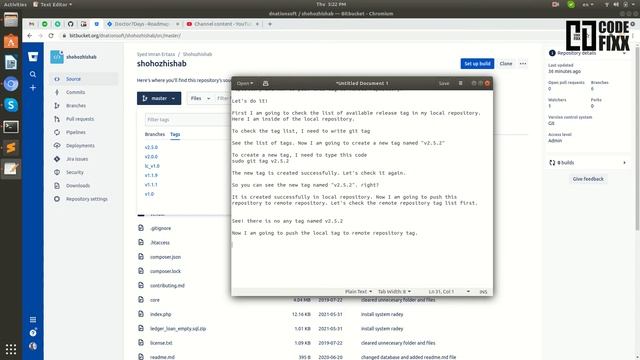The image size is (640, 360).
Task: Open composer.lock file
Action: pos(165,271)
